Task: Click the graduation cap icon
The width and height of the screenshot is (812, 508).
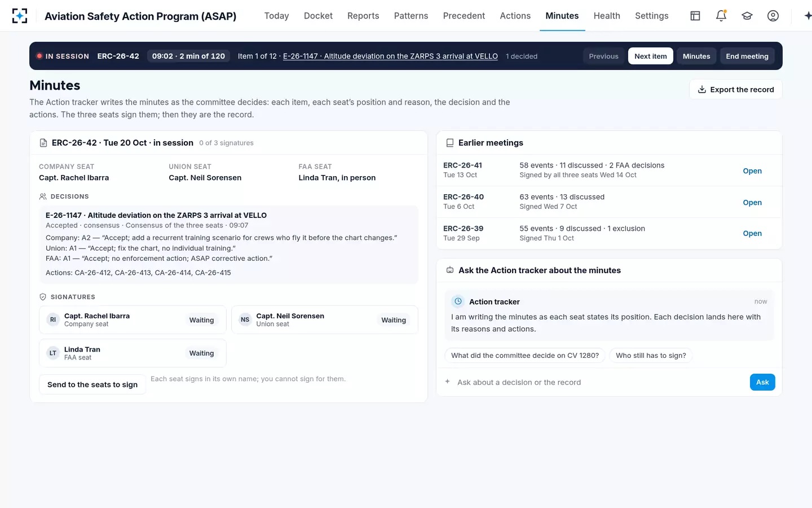Action: coord(747,16)
